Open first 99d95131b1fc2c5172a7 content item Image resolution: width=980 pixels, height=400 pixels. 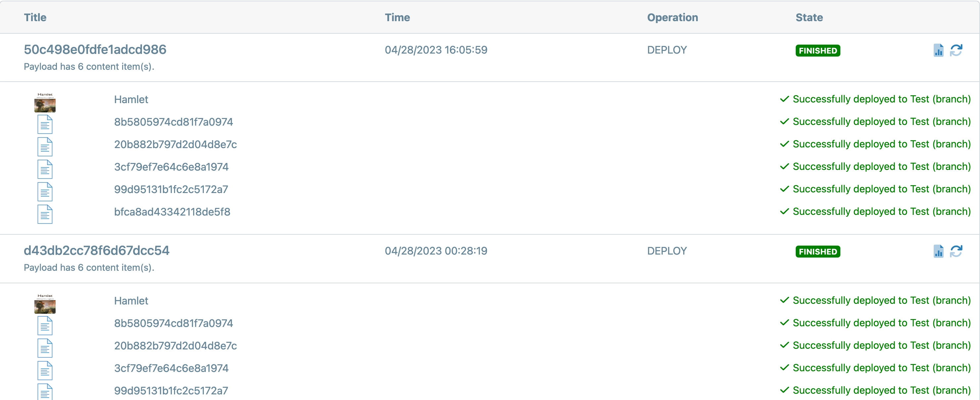[x=171, y=189]
